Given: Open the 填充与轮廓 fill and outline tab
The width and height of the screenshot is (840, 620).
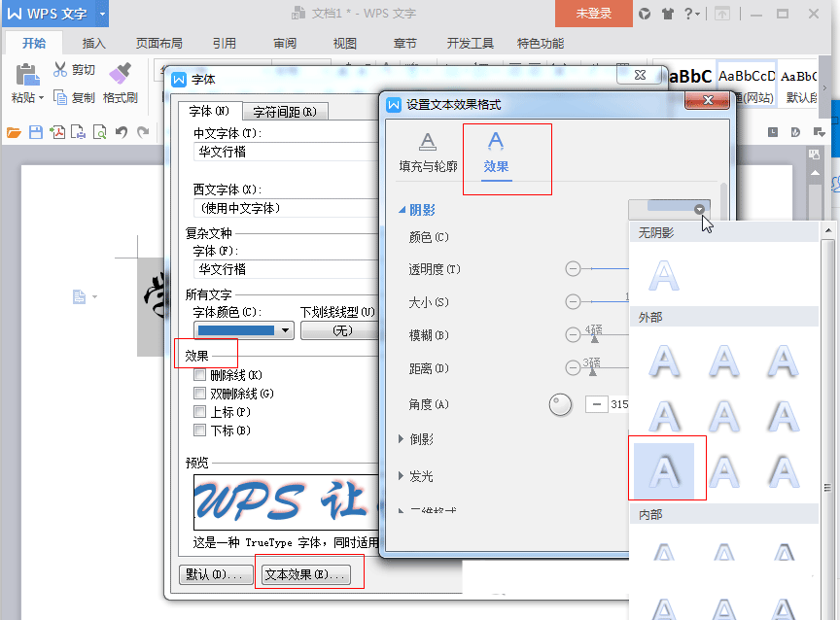Looking at the screenshot, I should tap(428, 154).
